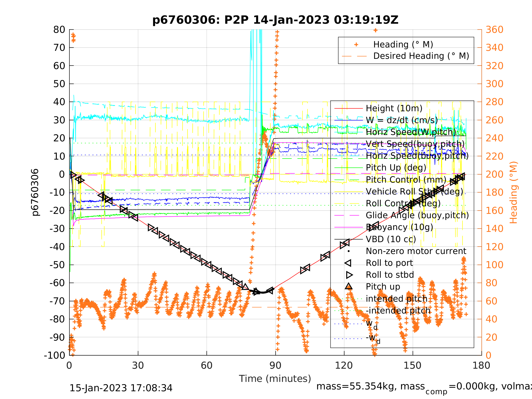Click the 150 tick label on time axis
Viewport: 532px width, 399px height.
(x=413, y=365)
